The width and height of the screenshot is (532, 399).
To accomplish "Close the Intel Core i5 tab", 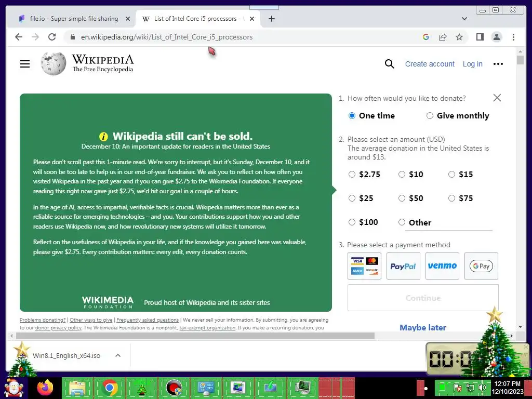I will coord(252,19).
